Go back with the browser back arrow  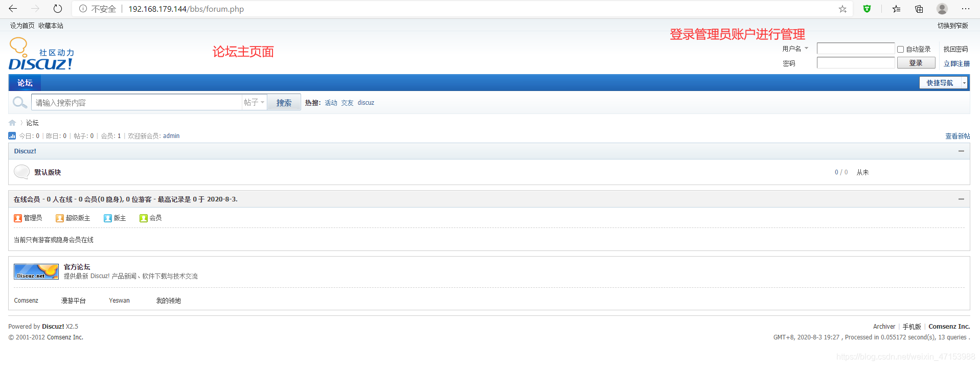pos(13,9)
